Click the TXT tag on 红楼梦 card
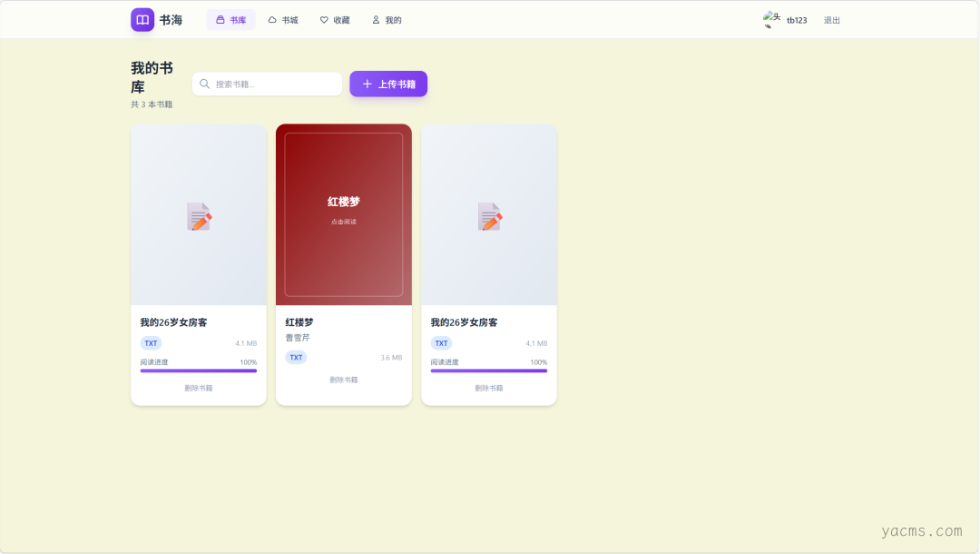 tap(296, 358)
